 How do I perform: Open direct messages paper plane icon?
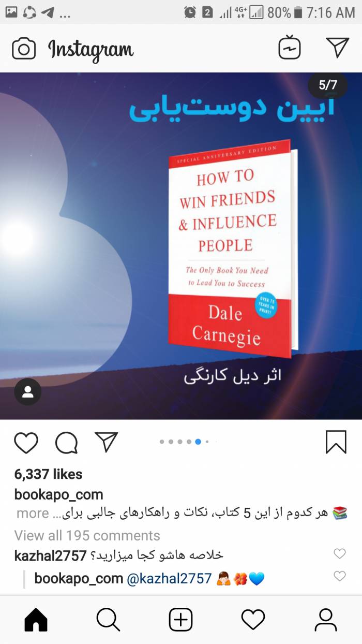tap(338, 48)
